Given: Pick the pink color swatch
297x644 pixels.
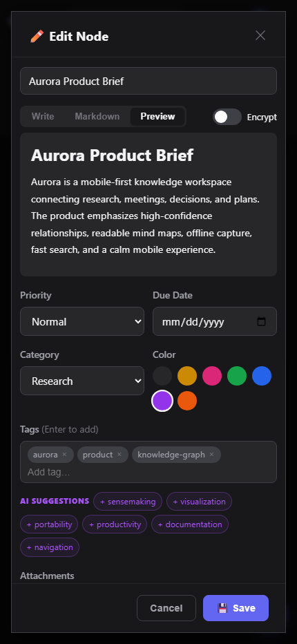Looking at the screenshot, I should (212, 376).
